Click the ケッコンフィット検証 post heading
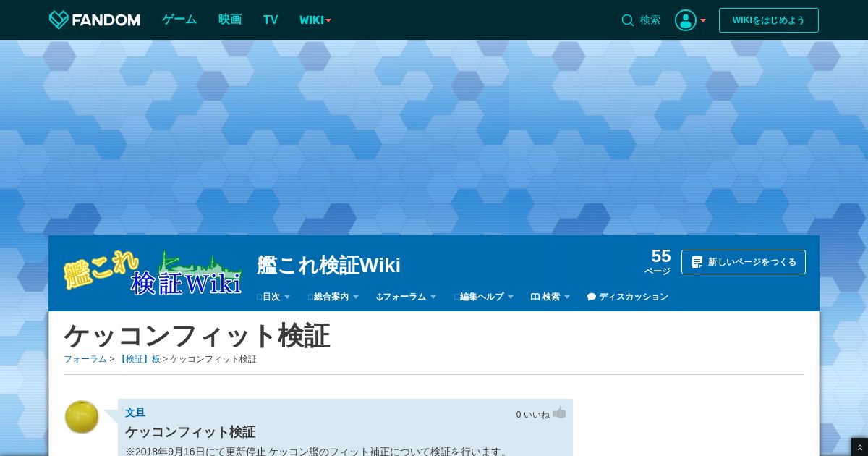The width and height of the screenshot is (868, 456). tap(190, 432)
